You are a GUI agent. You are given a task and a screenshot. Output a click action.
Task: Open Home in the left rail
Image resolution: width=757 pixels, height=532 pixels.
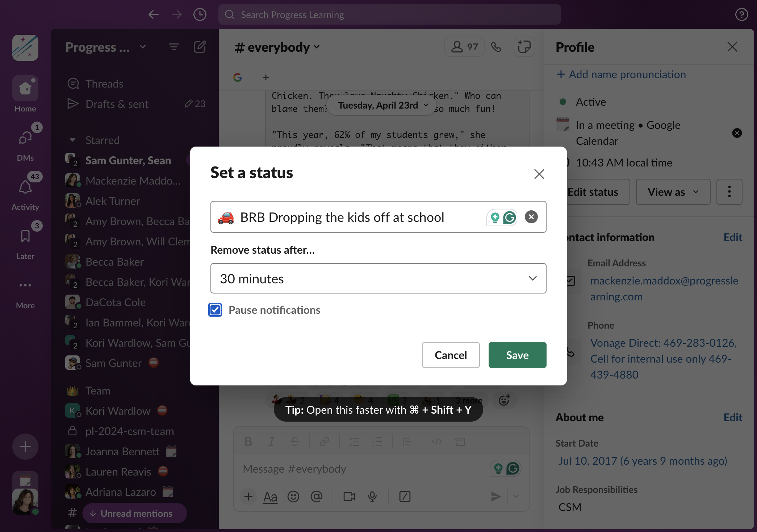[25, 94]
